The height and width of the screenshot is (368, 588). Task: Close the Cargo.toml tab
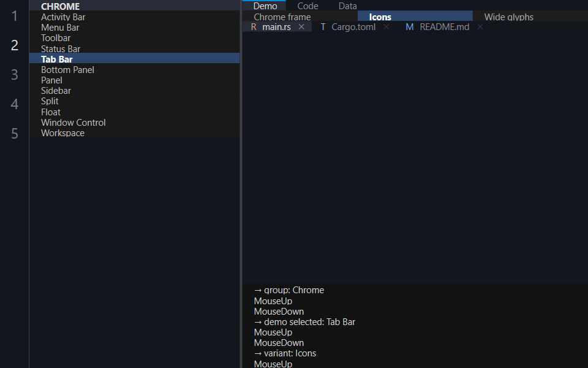(x=386, y=27)
